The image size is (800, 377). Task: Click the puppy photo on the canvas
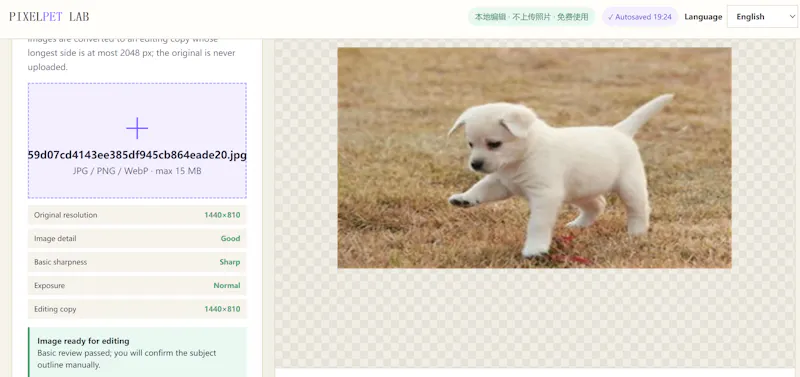(x=534, y=158)
